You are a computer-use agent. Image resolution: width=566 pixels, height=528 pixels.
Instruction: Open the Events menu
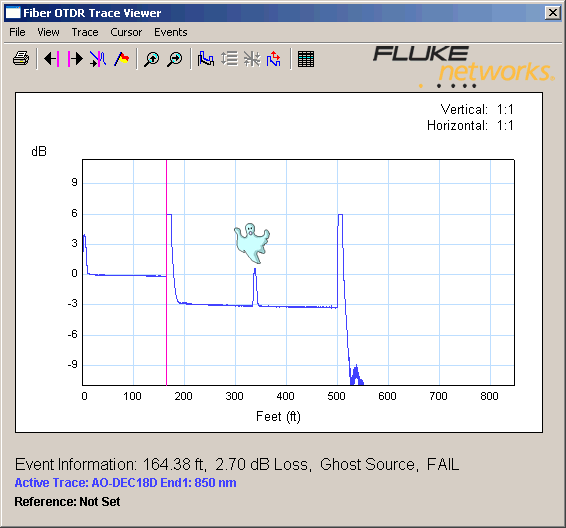171,32
